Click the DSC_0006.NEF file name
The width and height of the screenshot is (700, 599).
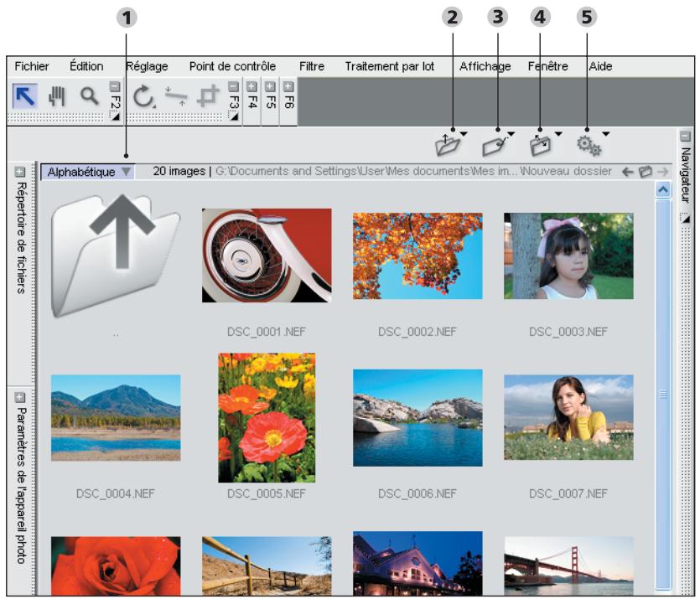click(x=417, y=493)
